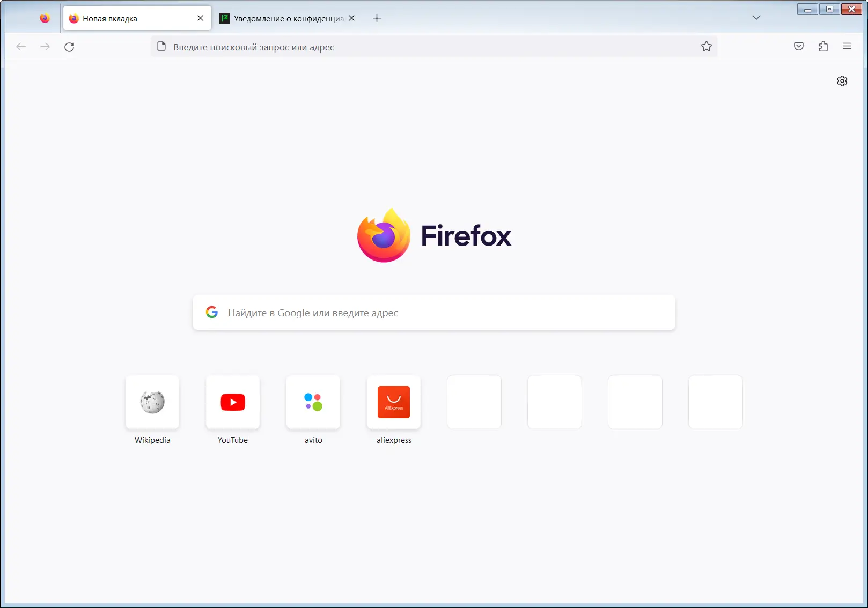868x608 pixels.
Task: Click the forward navigation arrow
Action: click(45, 47)
